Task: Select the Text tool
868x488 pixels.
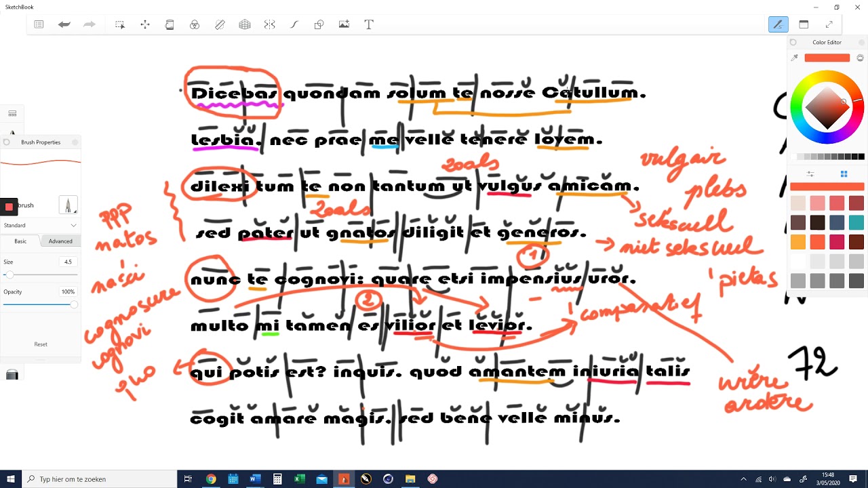Action: pos(369,24)
